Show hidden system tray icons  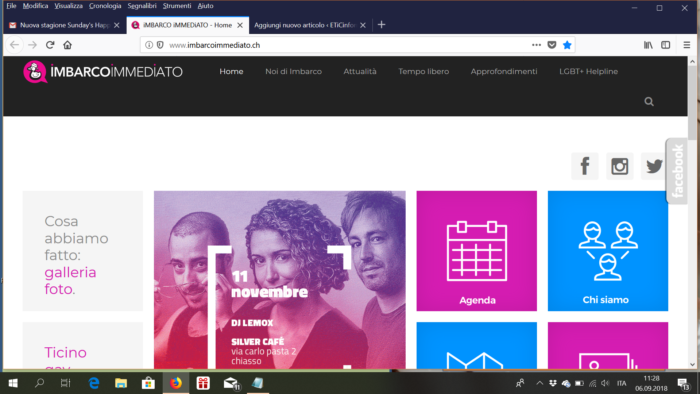[539, 383]
